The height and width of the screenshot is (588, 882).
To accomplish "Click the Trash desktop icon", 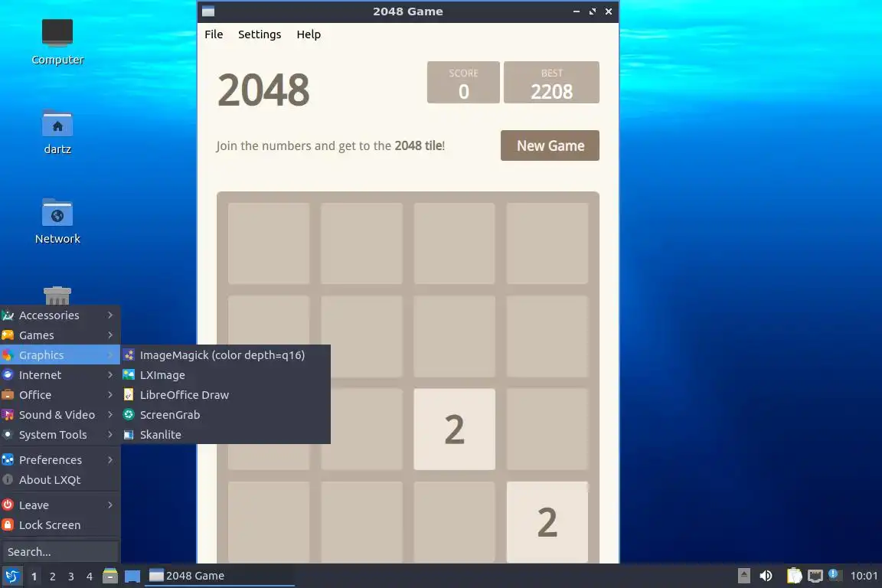I will 57,296.
